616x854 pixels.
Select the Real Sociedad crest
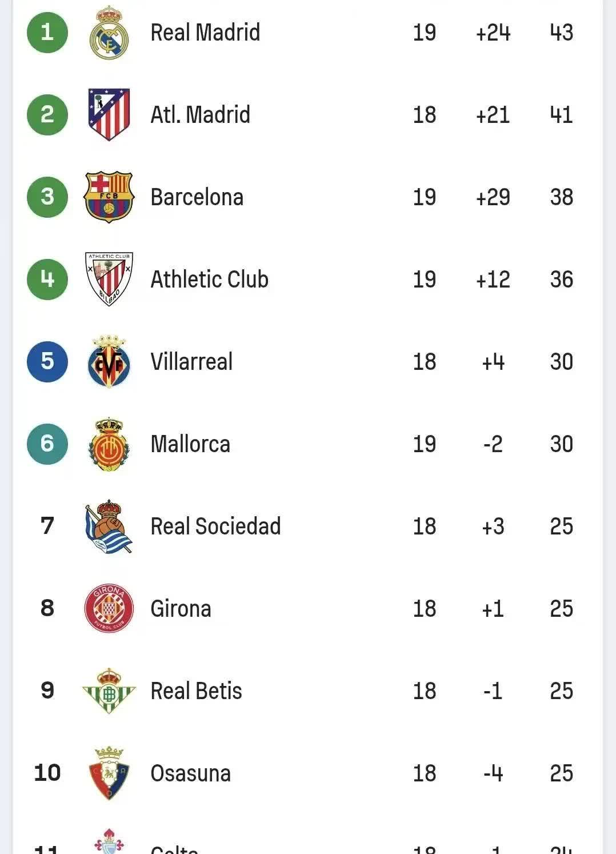click(x=109, y=526)
